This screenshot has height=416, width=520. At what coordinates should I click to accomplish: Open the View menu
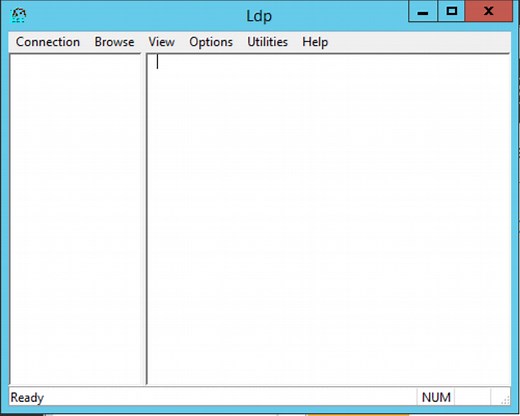coord(161,42)
